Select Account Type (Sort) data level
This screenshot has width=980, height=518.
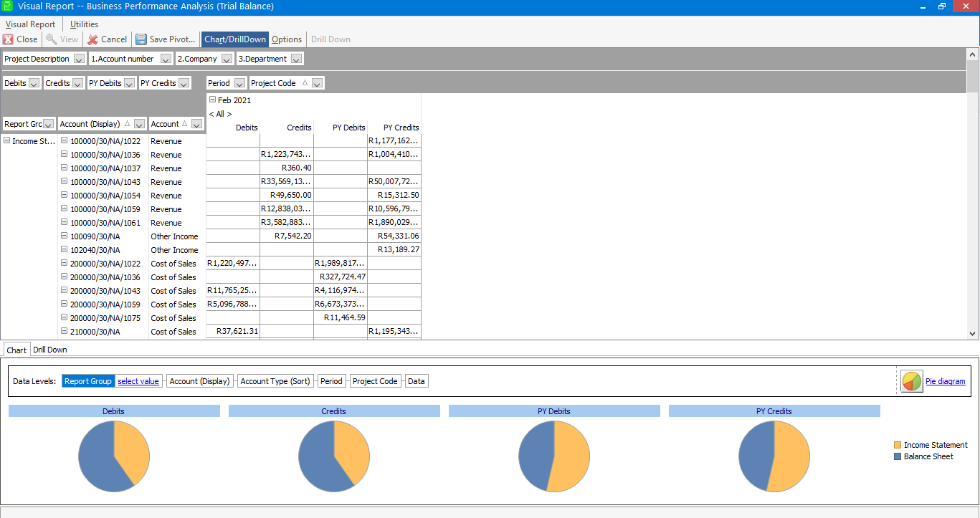click(x=275, y=381)
